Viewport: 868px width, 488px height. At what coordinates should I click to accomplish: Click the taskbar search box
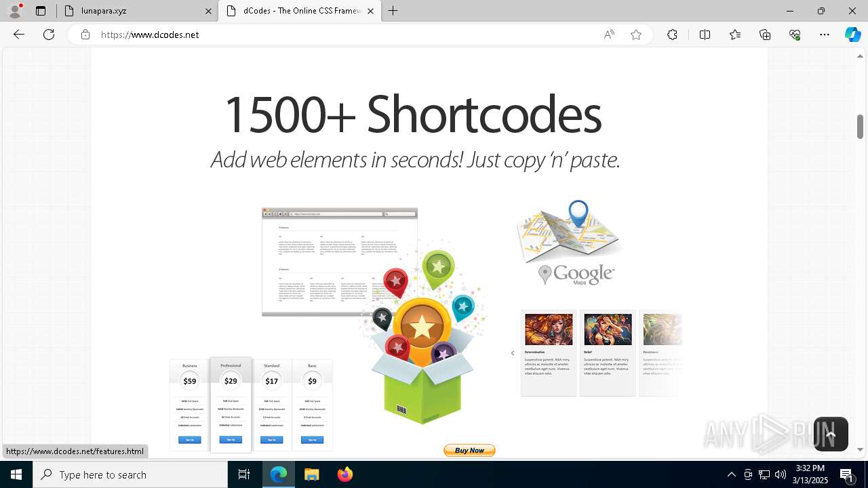[x=130, y=474]
